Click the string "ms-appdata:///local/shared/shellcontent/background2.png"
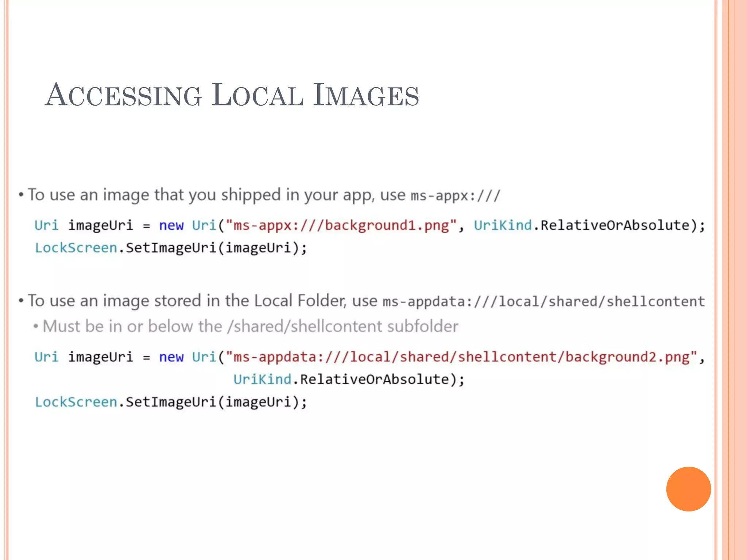Viewport: 747px width, 560px height. click(x=461, y=357)
